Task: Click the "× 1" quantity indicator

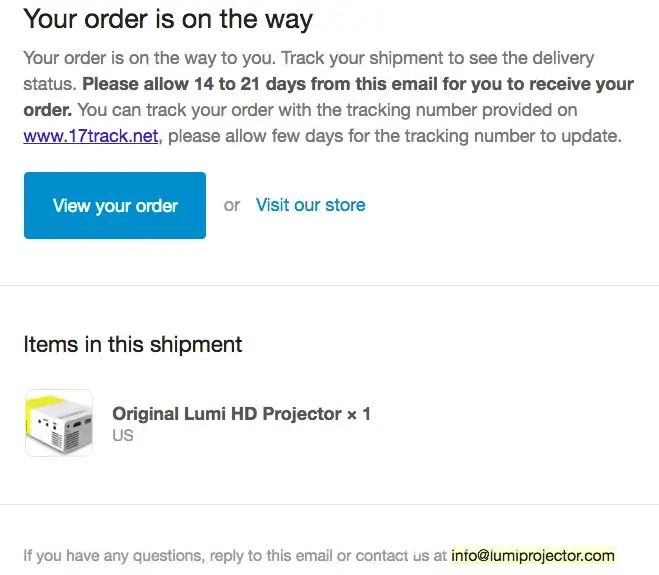Action: pyautogui.click(x=358, y=414)
